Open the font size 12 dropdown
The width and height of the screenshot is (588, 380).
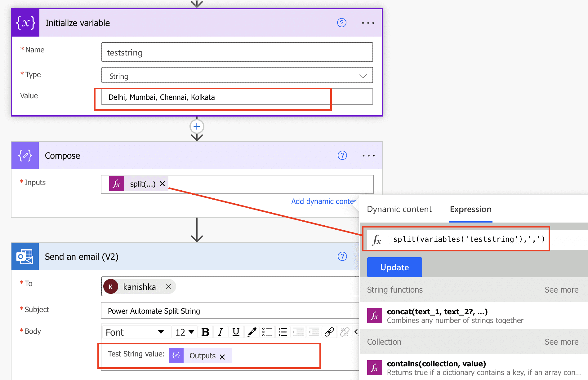pos(185,332)
